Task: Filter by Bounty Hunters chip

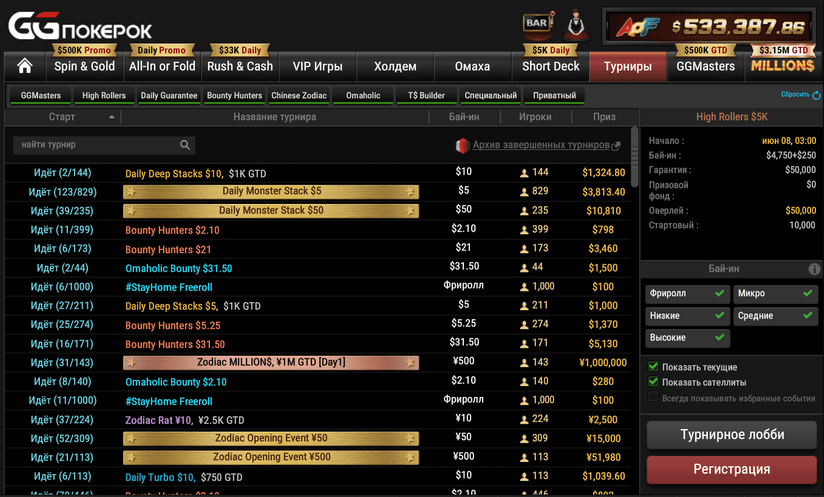Action: click(x=234, y=96)
